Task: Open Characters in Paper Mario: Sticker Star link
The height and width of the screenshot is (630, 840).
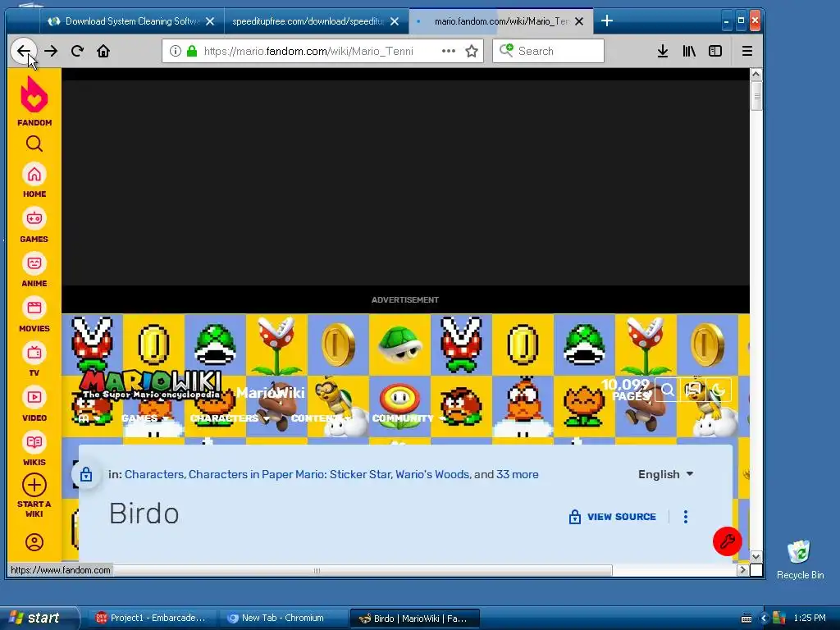Action: [290, 474]
